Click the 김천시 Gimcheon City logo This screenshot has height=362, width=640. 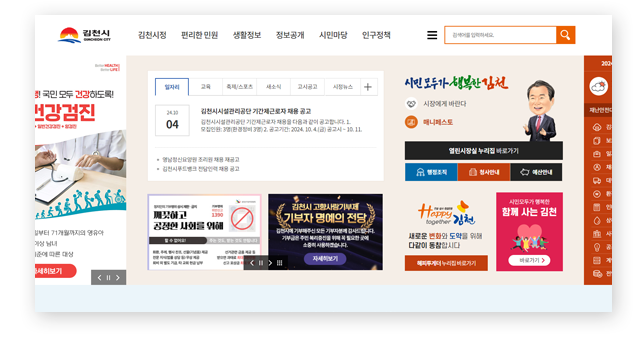click(84, 35)
